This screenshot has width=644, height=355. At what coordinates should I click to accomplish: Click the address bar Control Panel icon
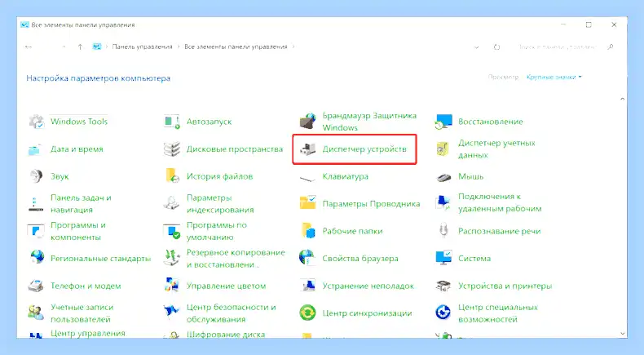(x=97, y=47)
